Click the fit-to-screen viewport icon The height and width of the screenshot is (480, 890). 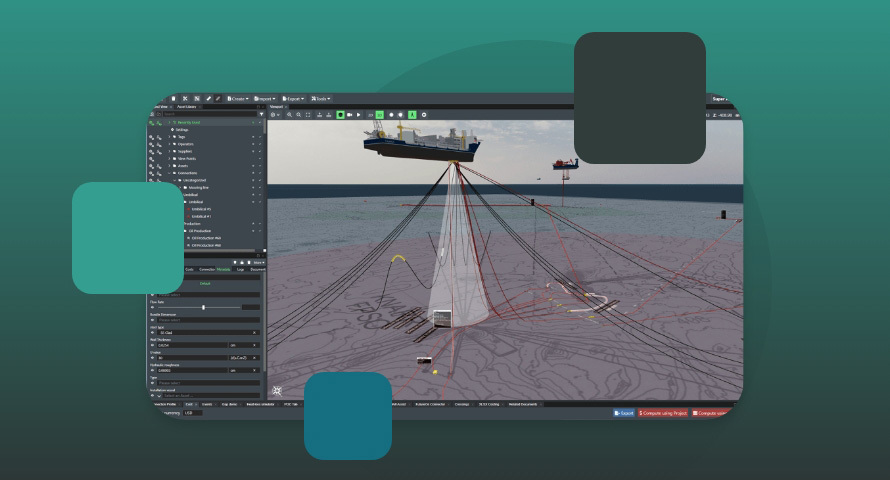point(310,115)
